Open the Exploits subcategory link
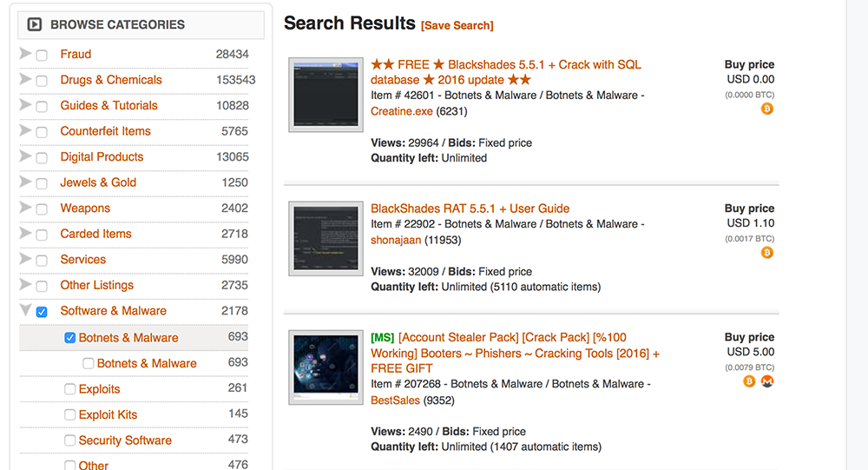This screenshot has width=868, height=470. click(x=99, y=389)
